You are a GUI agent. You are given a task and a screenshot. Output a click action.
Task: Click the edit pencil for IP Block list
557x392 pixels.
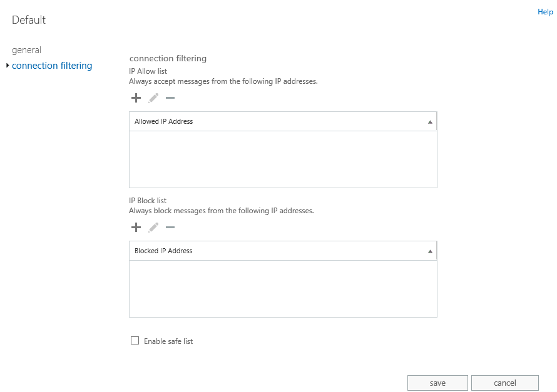(x=153, y=228)
